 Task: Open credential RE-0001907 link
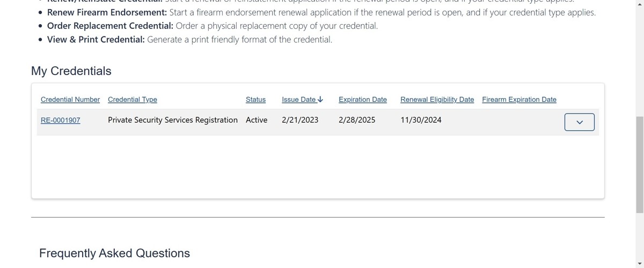pos(61,121)
